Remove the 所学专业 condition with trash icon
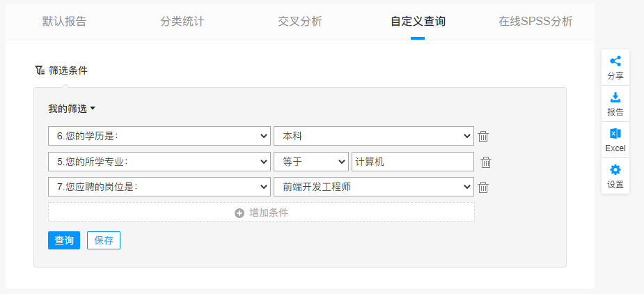The image size is (644, 294). pos(486,162)
